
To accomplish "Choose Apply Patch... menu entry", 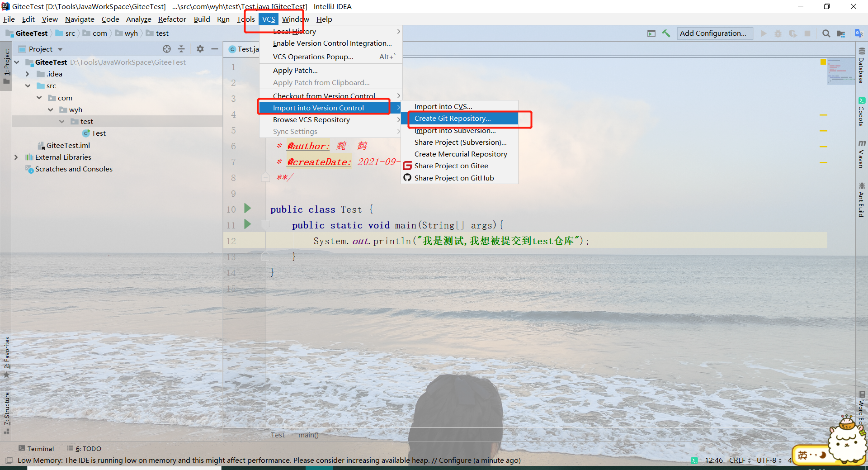I will coord(330,71).
